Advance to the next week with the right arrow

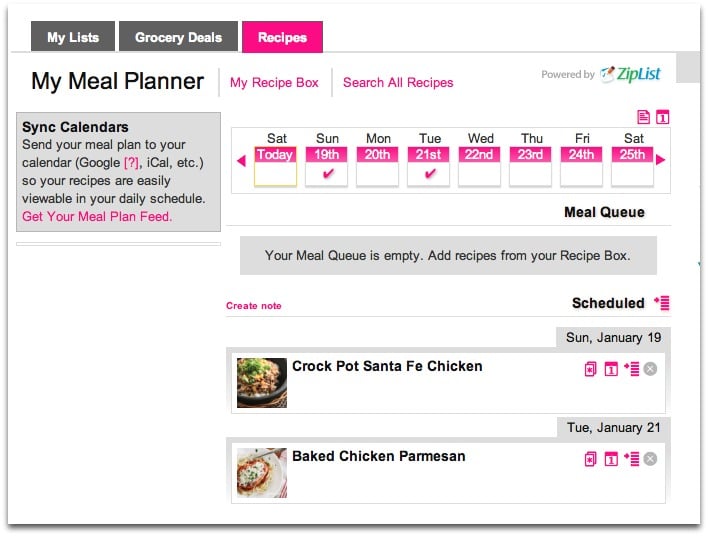click(660, 159)
